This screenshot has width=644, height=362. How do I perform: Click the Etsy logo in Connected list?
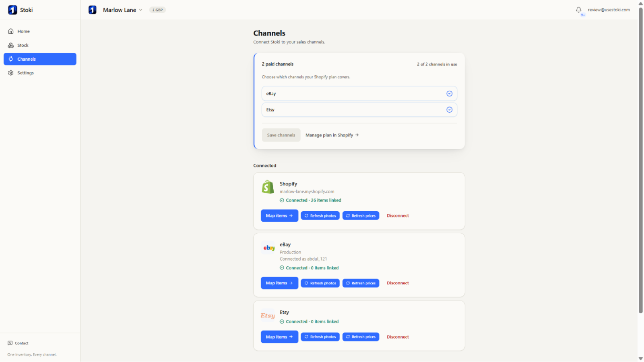coord(268,316)
